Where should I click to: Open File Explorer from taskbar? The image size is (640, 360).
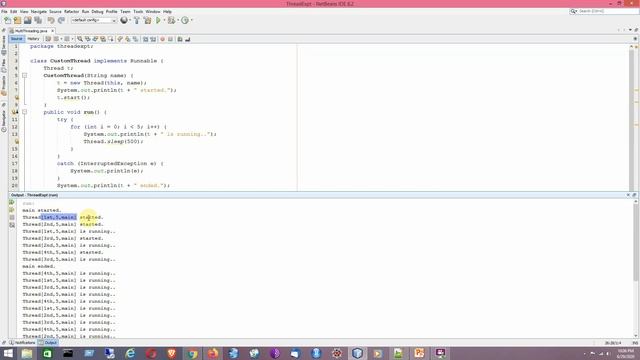point(27,353)
